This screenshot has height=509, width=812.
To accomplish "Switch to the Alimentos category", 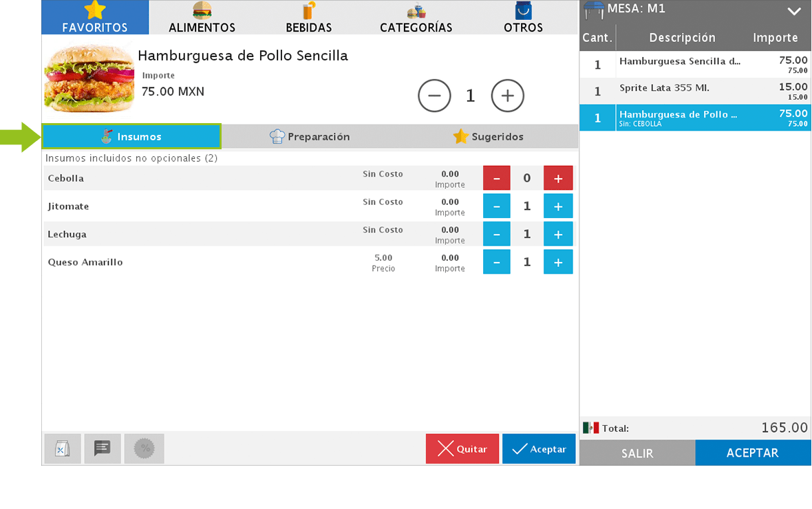I will (202, 18).
